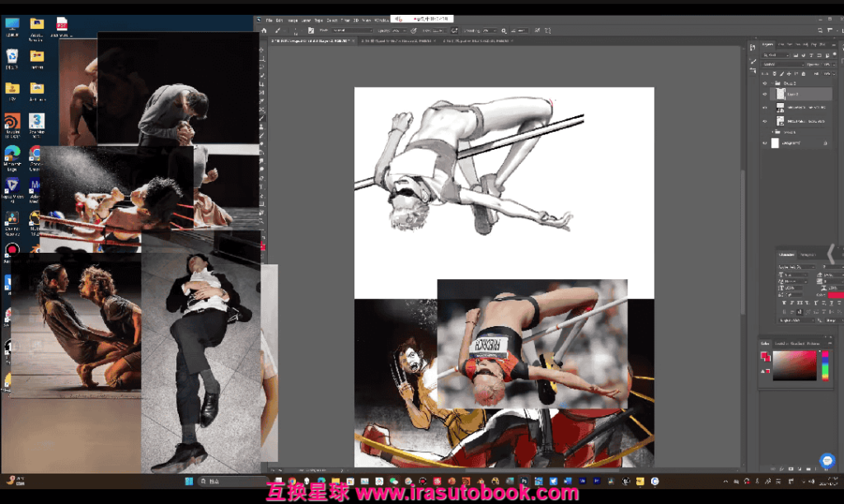Open the layer Opacity dropdown arrow
Viewport: 844px width, 504px height.
(834, 64)
